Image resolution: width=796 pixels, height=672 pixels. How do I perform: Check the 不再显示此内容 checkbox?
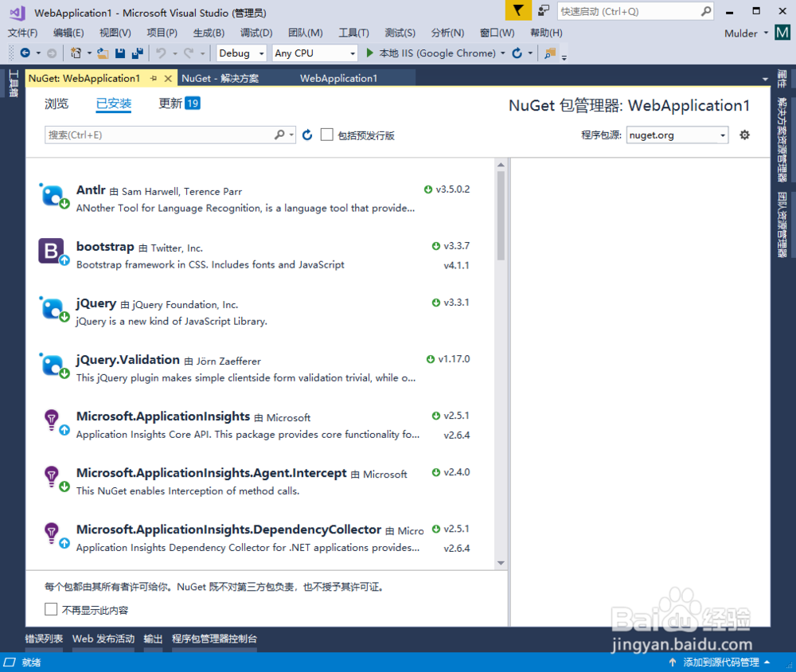pos(51,608)
